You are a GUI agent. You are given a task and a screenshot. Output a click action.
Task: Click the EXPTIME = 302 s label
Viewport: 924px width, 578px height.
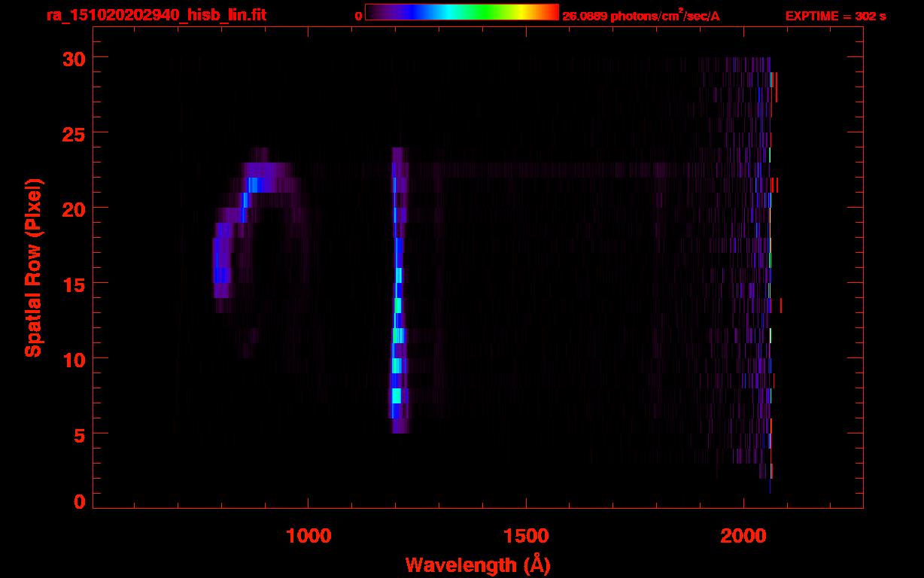pos(835,16)
